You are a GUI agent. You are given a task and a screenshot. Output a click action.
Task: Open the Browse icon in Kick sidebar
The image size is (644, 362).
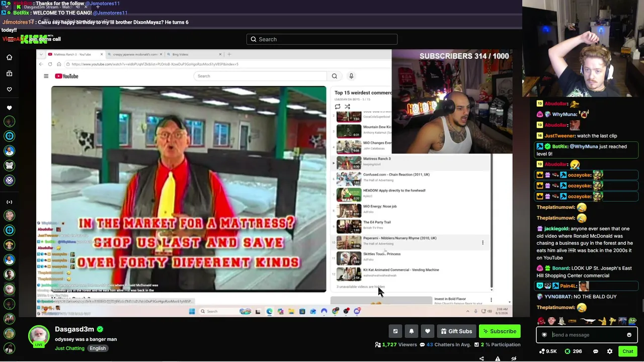click(x=9, y=73)
